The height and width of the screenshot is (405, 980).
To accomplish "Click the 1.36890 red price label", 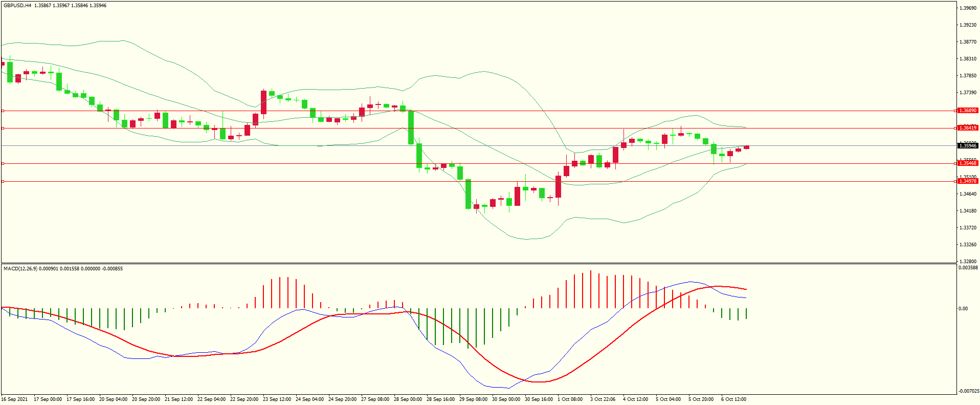I will point(967,111).
